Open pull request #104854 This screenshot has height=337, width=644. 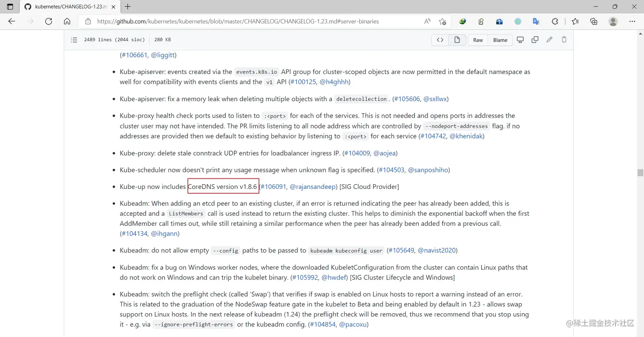point(322,324)
